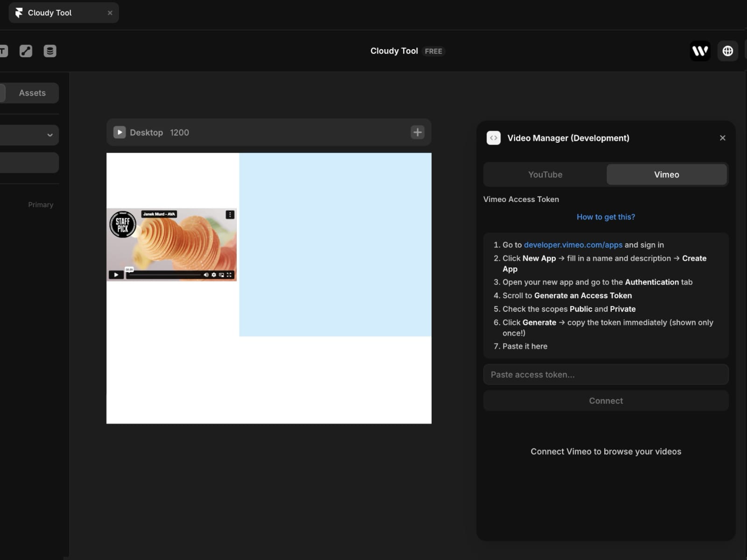
Task: Click the Staff Pick badge on video
Action: point(122,224)
